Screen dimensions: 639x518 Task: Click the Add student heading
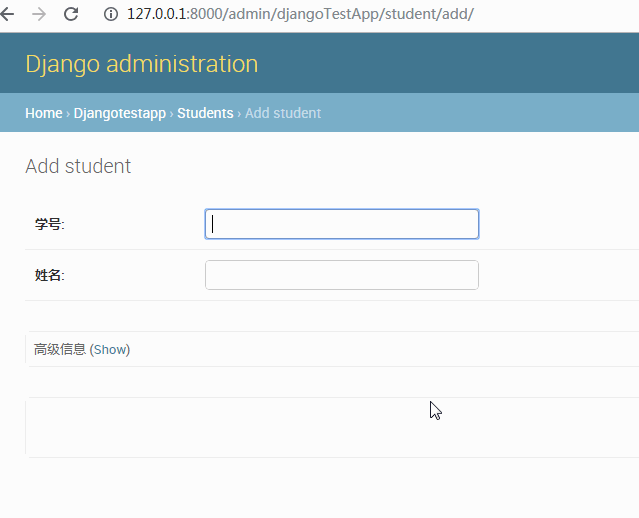[x=78, y=166]
